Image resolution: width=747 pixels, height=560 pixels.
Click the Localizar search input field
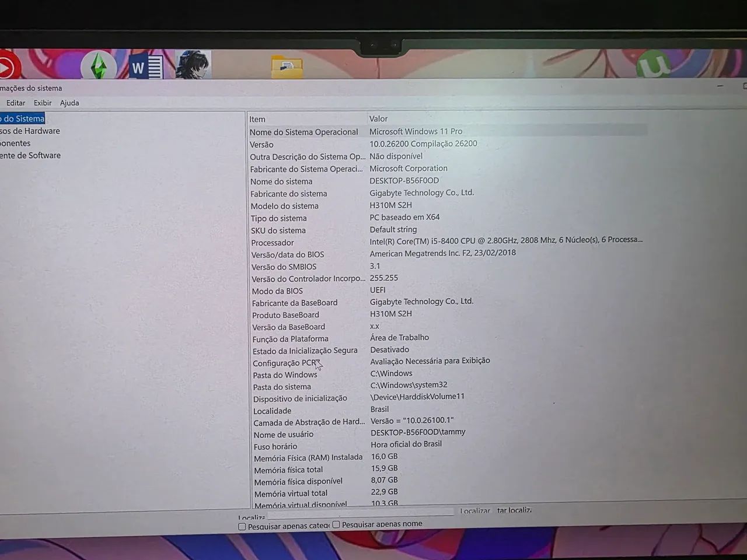[x=361, y=512]
